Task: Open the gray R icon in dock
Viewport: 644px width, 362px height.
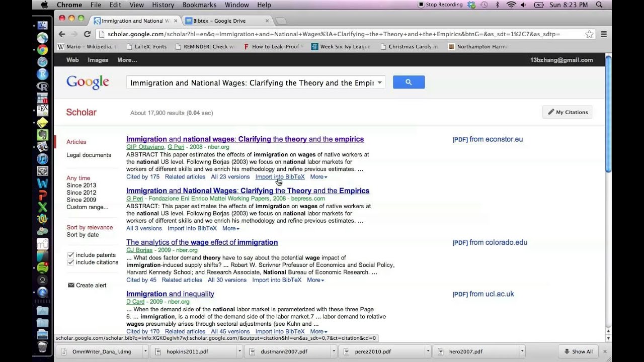Action: [x=42, y=86]
